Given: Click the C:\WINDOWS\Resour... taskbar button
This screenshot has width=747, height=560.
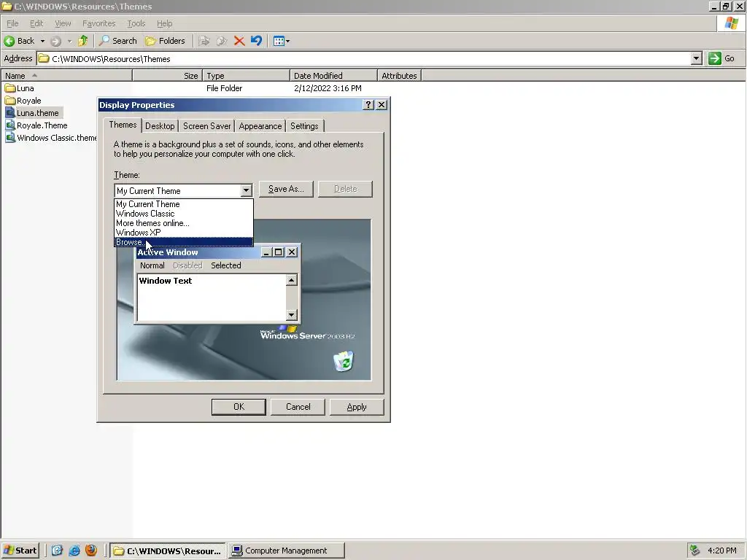Looking at the screenshot, I should (x=169, y=551).
